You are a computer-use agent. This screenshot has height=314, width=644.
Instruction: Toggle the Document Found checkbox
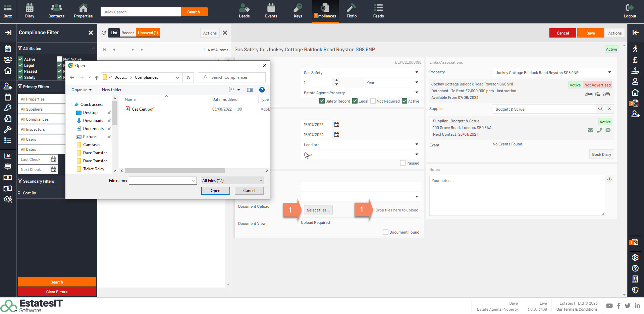click(x=386, y=232)
